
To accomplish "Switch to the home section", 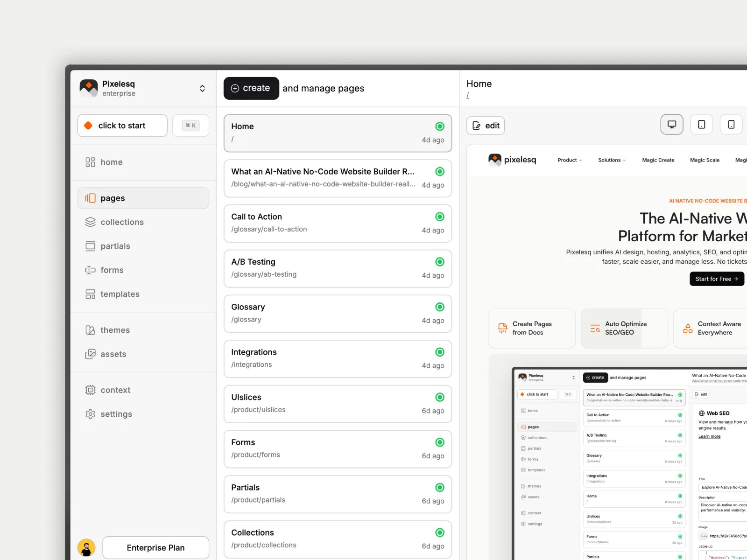I will coord(111,162).
